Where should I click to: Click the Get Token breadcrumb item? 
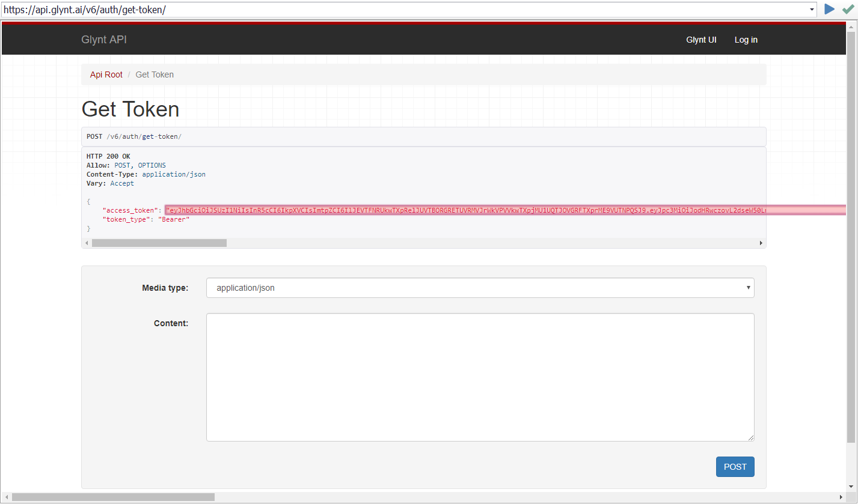pyautogui.click(x=155, y=74)
